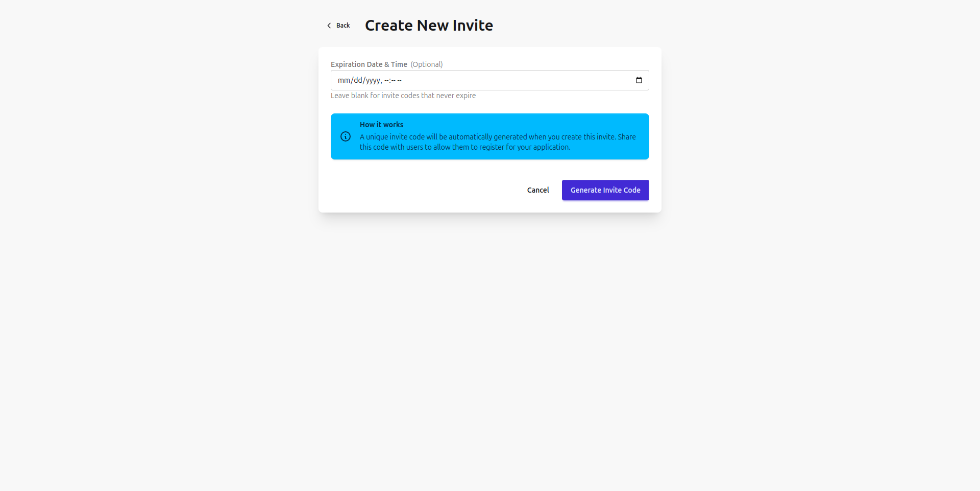This screenshot has width=980, height=491.
Task: Select the hour segment of expiration time
Action: click(386, 80)
